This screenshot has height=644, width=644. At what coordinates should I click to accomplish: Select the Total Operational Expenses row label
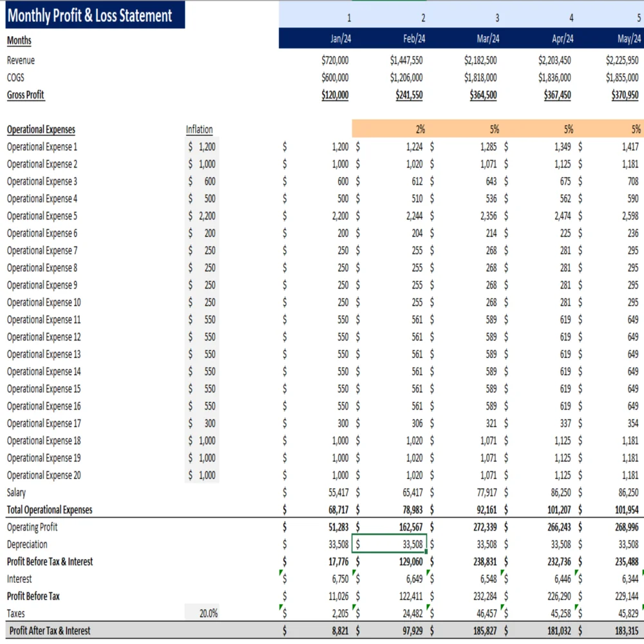point(50,510)
